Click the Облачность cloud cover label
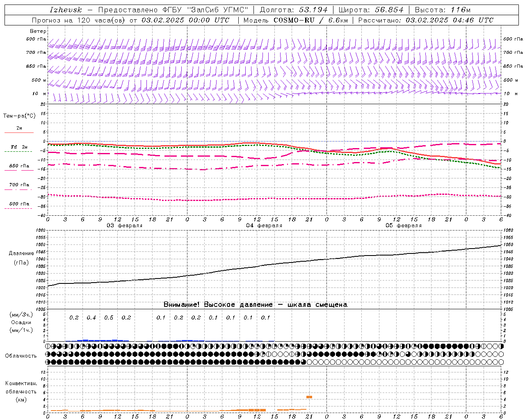The image size is (525, 420). (21, 356)
